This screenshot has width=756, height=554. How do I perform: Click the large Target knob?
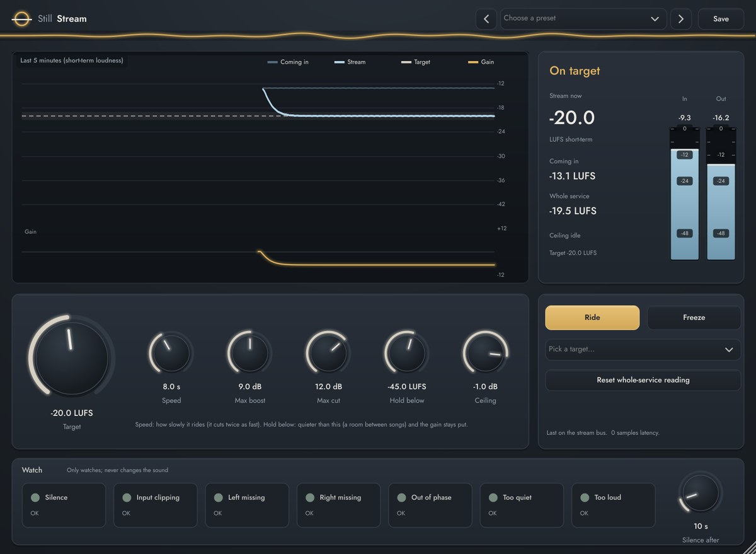(71, 357)
